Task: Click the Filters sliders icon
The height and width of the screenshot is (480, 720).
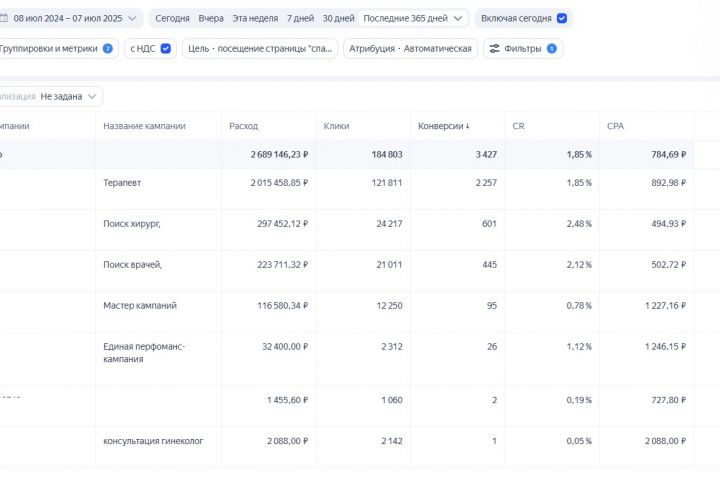Action: click(x=496, y=48)
